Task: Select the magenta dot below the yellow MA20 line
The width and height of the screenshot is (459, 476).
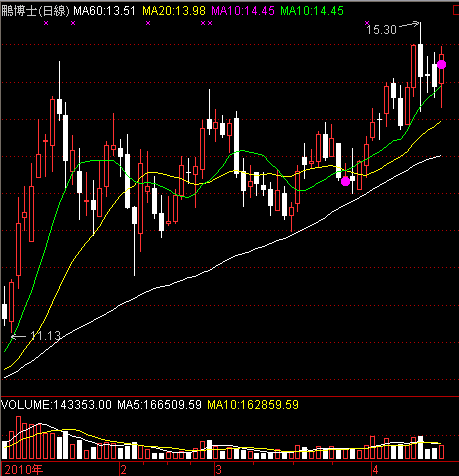Action: point(345,181)
